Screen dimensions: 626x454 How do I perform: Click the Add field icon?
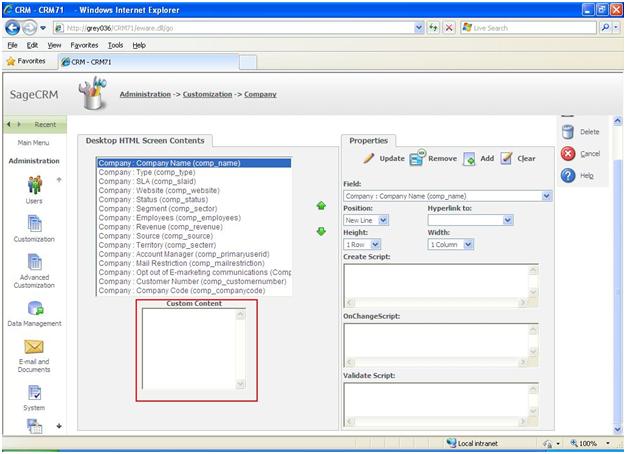(469, 159)
